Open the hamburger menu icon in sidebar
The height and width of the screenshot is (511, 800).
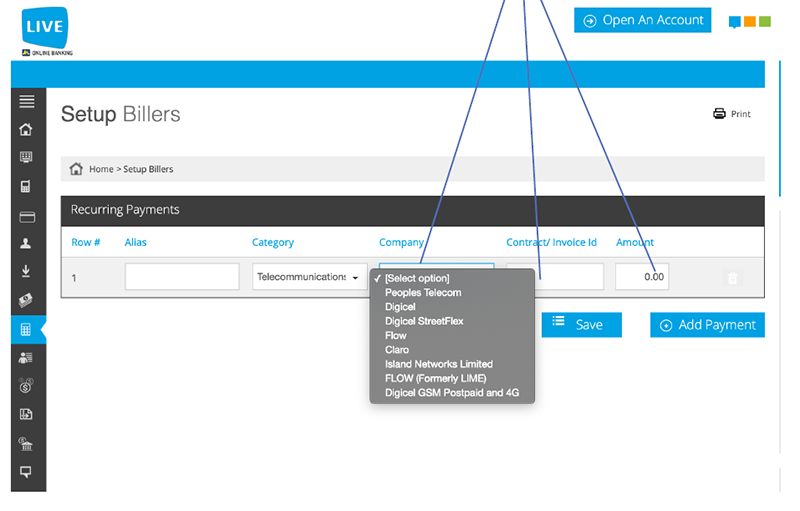point(27,101)
